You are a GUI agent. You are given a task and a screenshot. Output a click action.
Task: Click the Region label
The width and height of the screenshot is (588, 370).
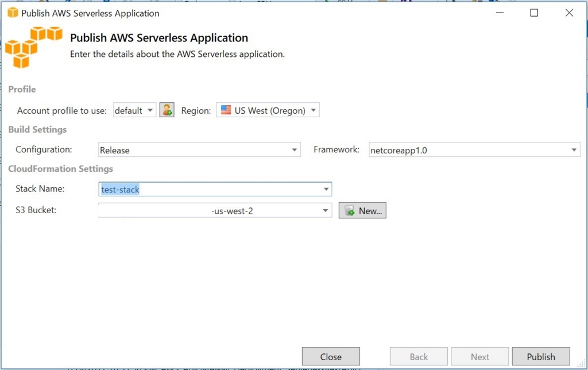[x=196, y=111]
